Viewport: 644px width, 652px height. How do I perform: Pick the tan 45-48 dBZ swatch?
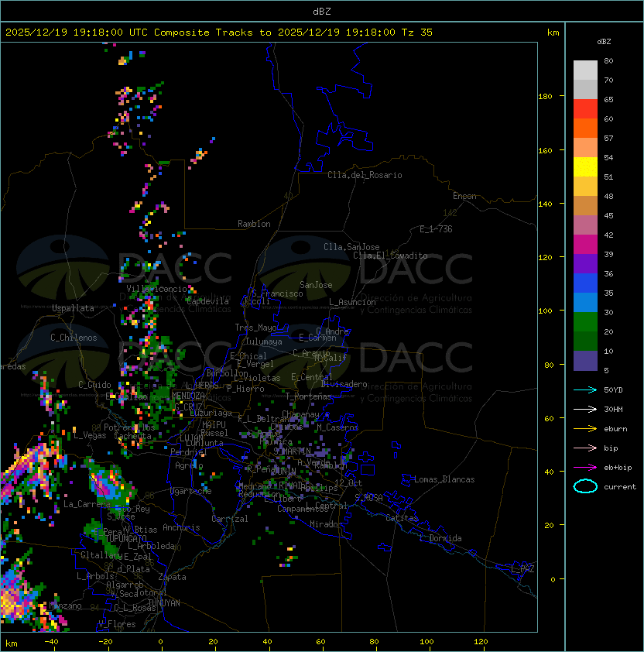(585, 206)
